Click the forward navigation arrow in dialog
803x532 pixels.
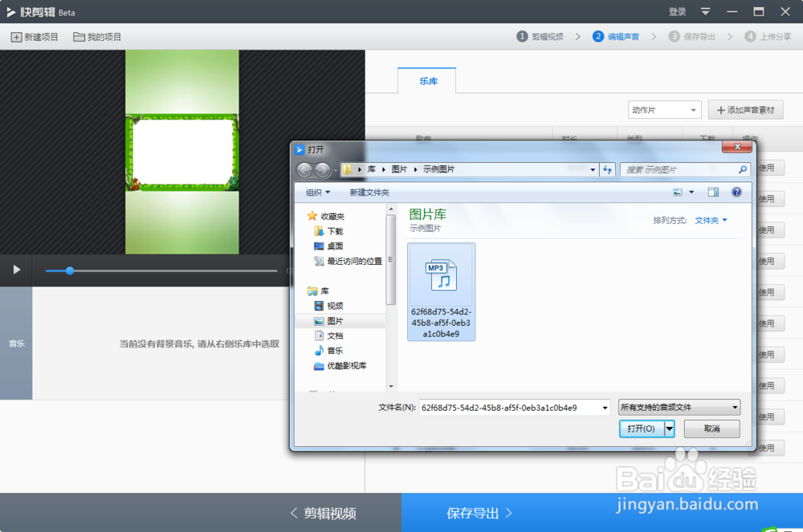(322, 170)
